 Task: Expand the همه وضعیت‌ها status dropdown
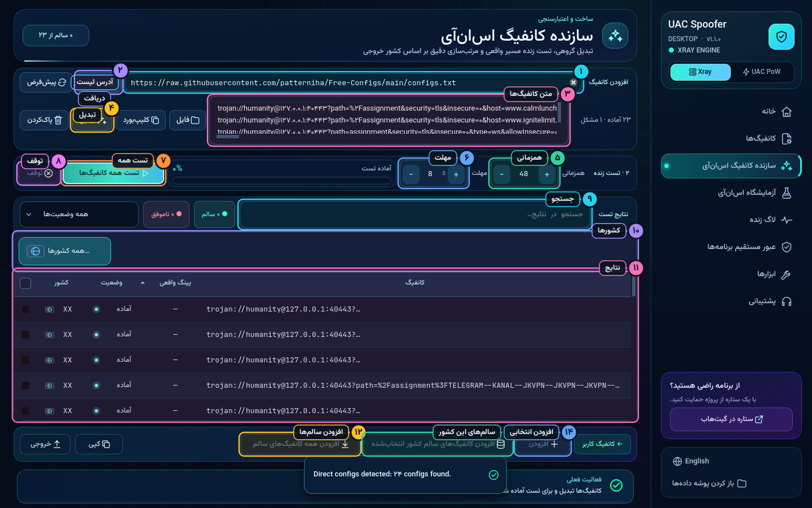tap(79, 214)
